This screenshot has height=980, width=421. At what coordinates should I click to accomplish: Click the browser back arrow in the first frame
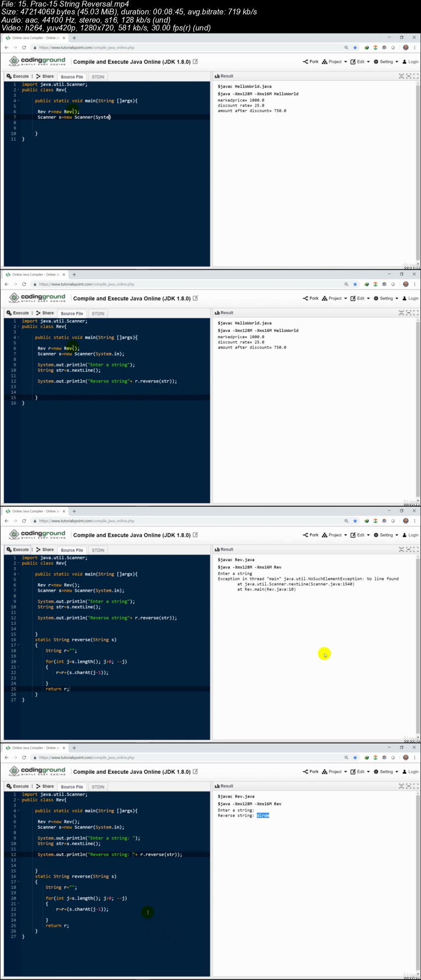click(x=7, y=48)
